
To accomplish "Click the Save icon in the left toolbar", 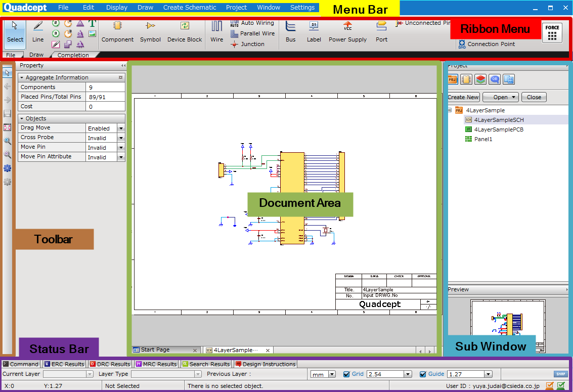I will pos(7,113).
